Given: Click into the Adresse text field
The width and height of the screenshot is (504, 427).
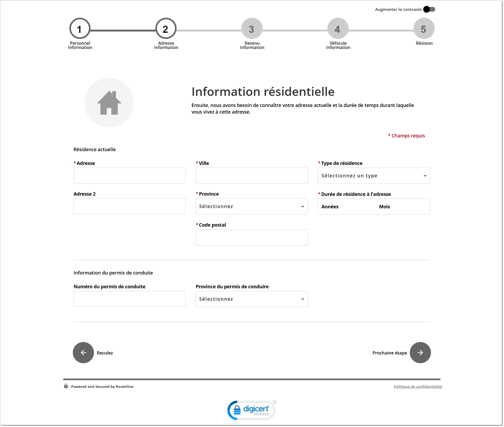Looking at the screenshot, I should (x=129, y=176).
